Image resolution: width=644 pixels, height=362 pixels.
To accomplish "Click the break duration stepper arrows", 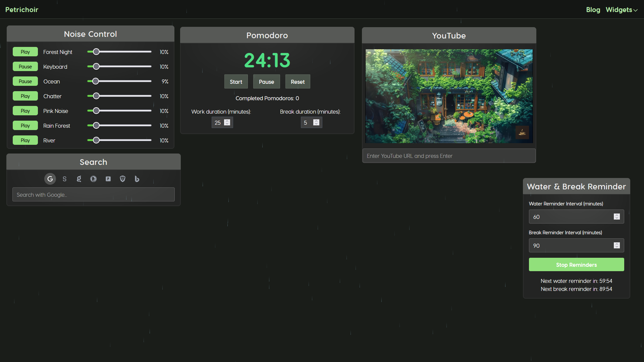I will (x=316, y=122).
